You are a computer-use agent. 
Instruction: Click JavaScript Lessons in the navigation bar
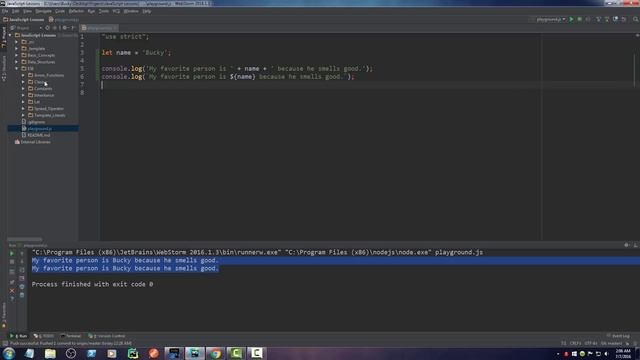coord(23,19)
